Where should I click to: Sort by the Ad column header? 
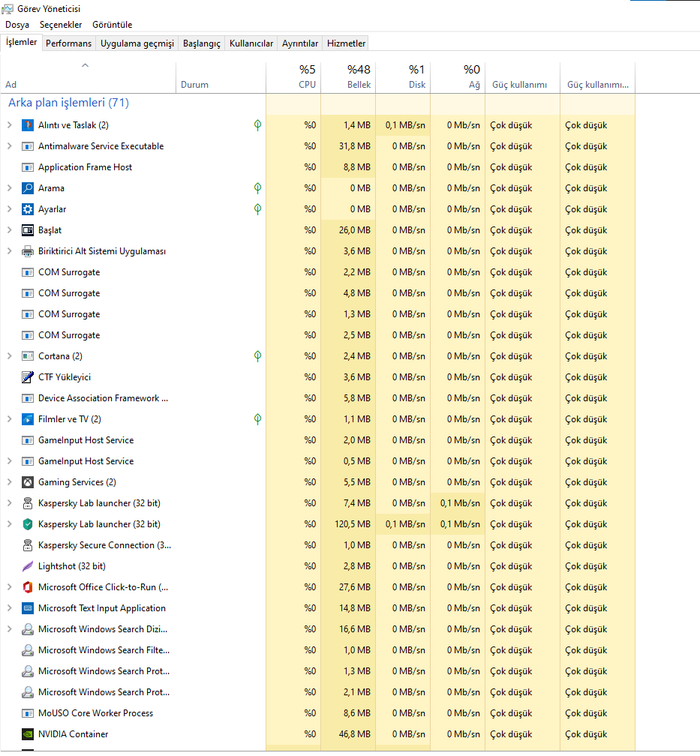coord(89,77)
